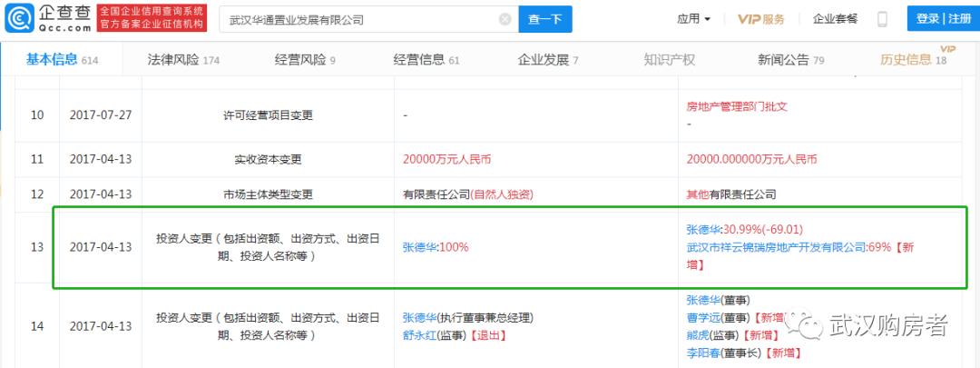
Task: Select 20000万元人民币 value in row 11
Action: pyautogui.click(x=446, y=160)
